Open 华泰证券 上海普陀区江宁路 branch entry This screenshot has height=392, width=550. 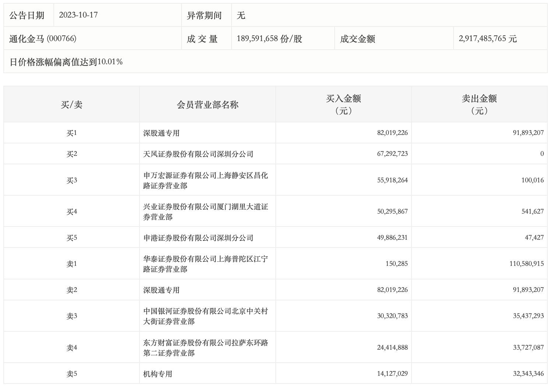[x=205, y=264]
